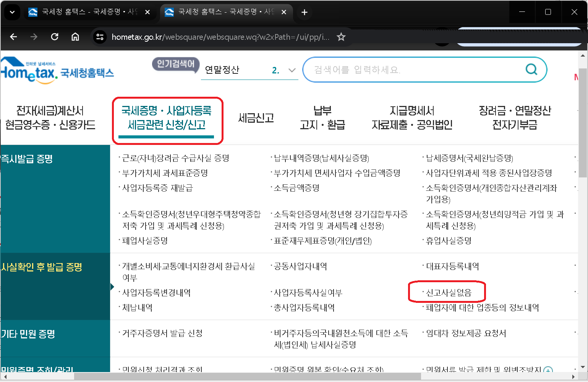Open 대표자등록내역
Screen dimensions: 588x382
(x=452, y=267)
